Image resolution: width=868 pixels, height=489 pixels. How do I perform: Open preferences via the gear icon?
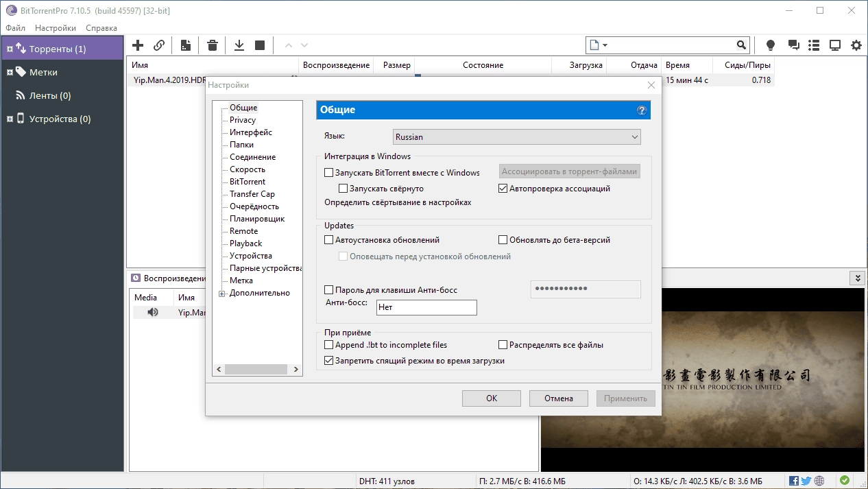pyautogui.click(x=856, y=45)
